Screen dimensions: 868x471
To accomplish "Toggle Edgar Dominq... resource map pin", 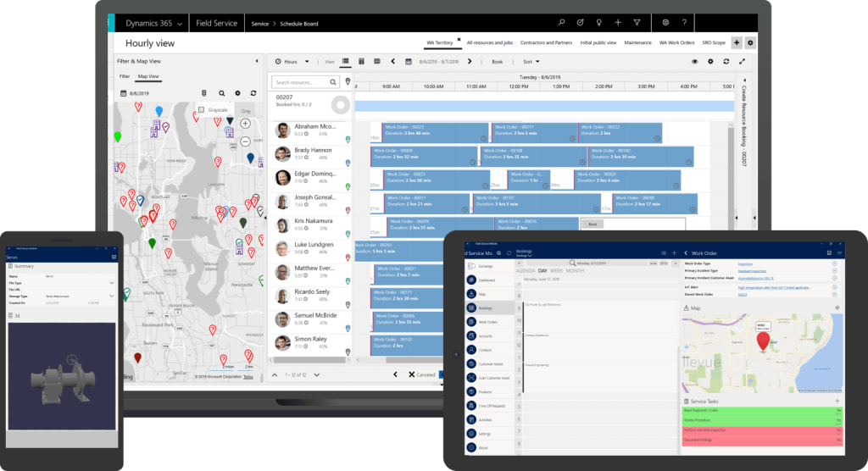I will coord(348,186).
